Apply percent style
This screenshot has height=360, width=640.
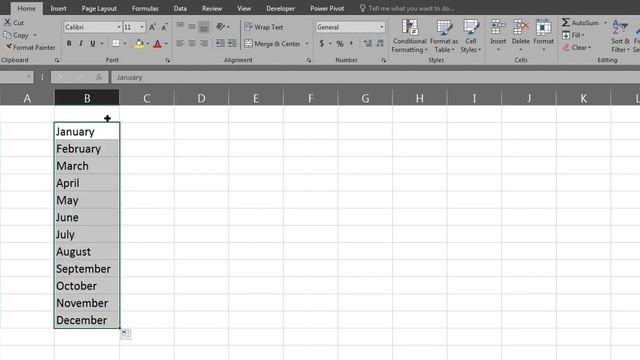[340, 43]
